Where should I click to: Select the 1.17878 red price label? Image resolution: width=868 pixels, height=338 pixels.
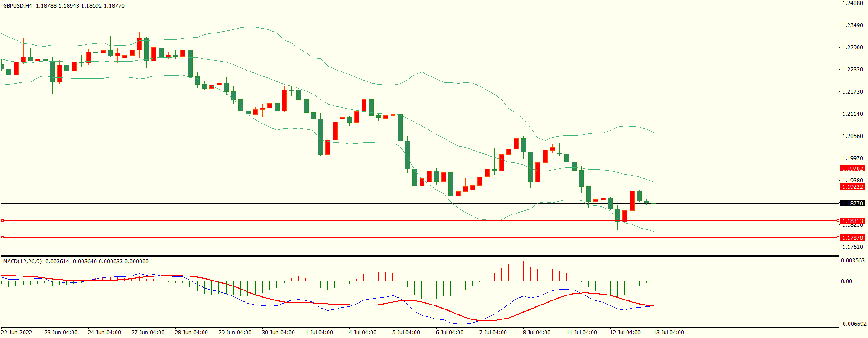(x=852, y=238)
